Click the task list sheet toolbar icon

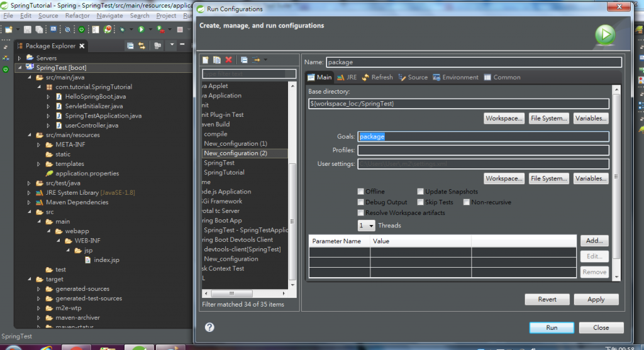(96, 30)
